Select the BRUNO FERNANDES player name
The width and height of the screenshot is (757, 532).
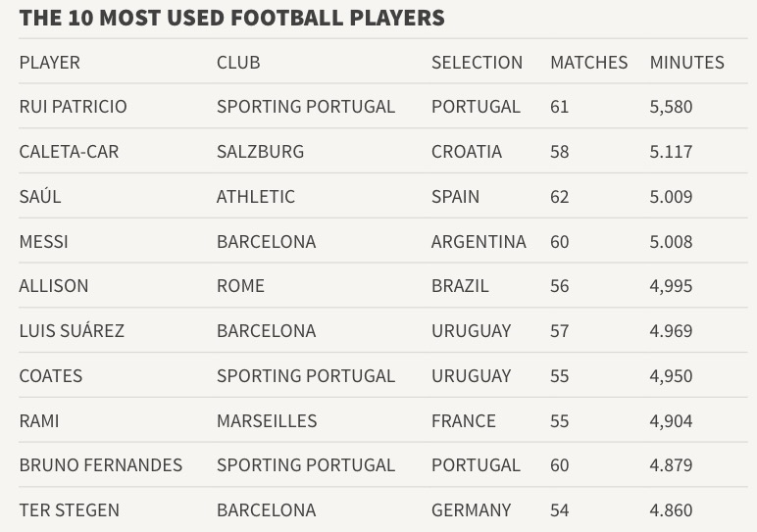[x=100, y=465]
